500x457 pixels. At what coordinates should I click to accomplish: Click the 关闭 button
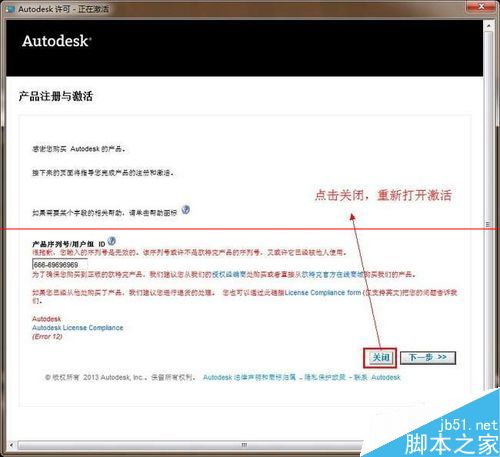pos(380,358)
